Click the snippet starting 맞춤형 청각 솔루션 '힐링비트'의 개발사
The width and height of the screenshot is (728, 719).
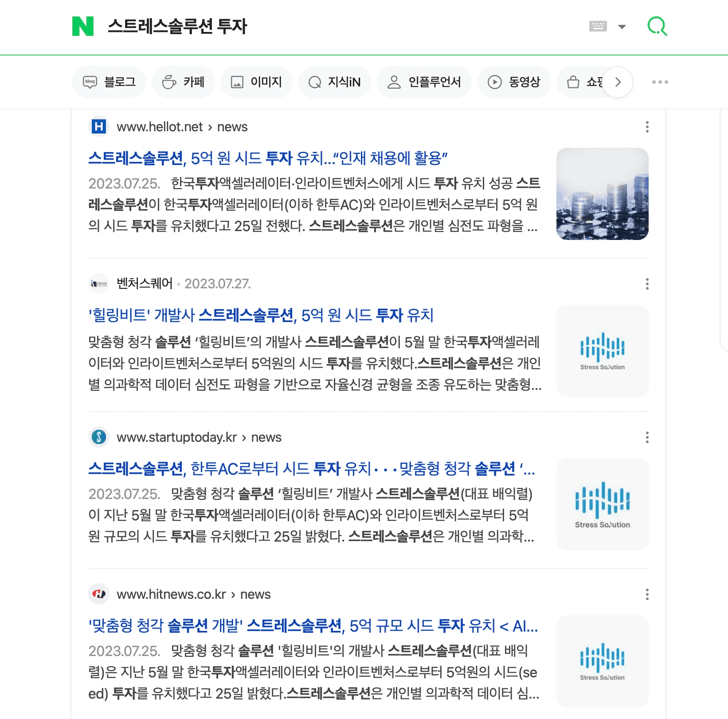tap(315, 363)
